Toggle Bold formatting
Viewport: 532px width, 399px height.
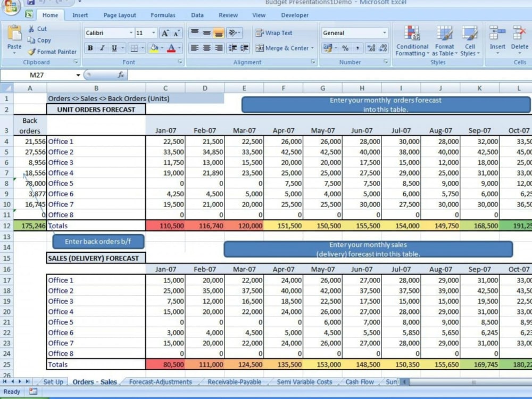click(x=90, y=48)
